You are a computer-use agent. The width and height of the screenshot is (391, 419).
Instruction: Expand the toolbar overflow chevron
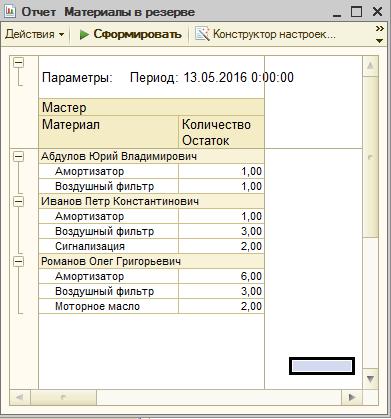pos(379,29)
